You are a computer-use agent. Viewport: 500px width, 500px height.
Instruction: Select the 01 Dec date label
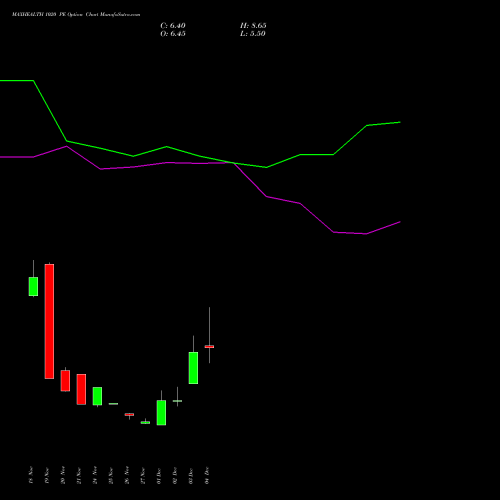pos(159,475)
